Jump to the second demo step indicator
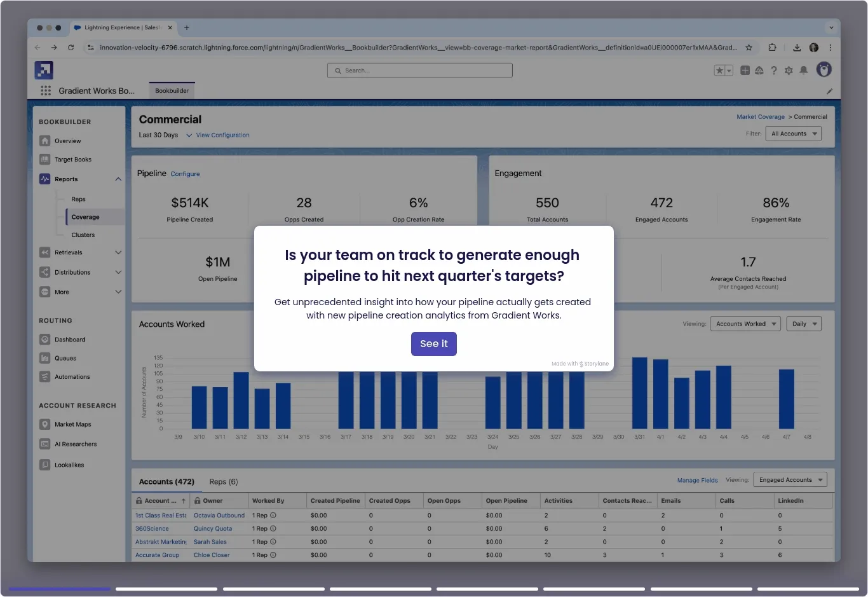The height and width of the screenshot is (597, 868). coord(166,589)
